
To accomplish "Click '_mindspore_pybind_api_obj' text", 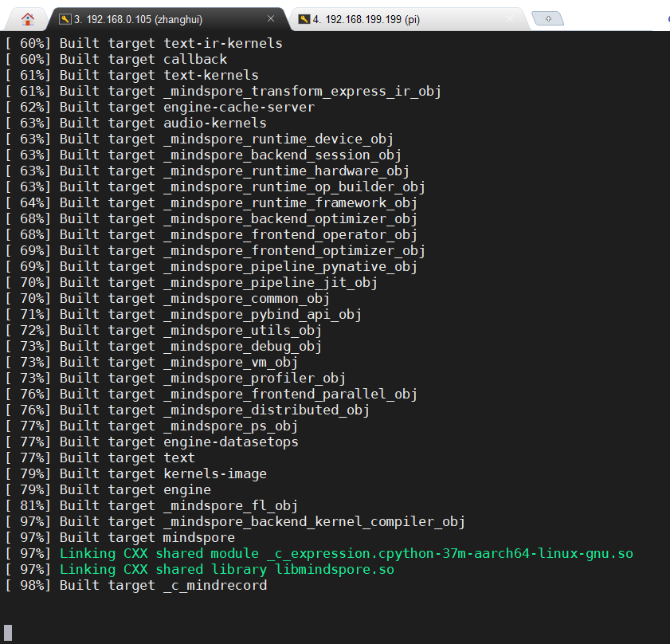I will click(x=262, y=314).
